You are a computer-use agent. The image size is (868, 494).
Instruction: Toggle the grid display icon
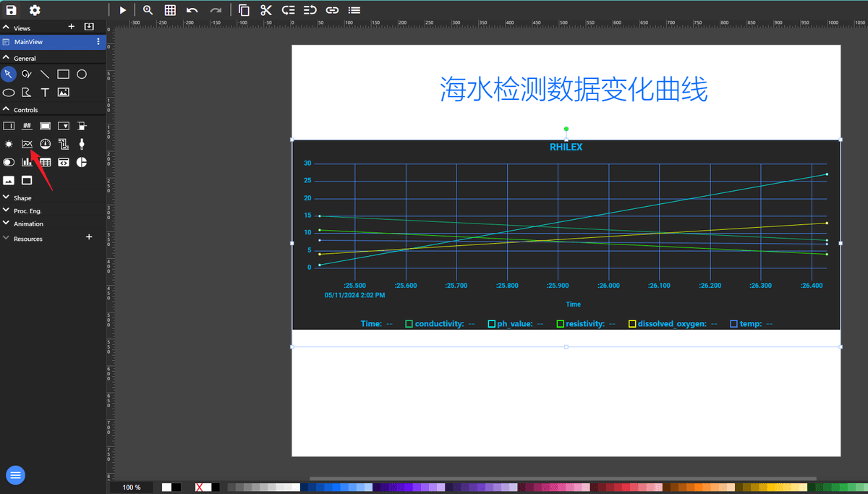170,10
